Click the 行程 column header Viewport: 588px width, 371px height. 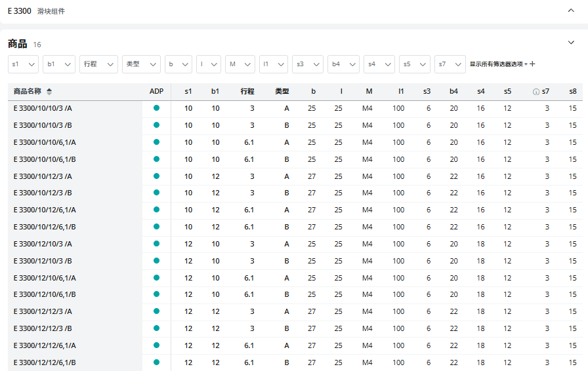(x=247, y=92)
